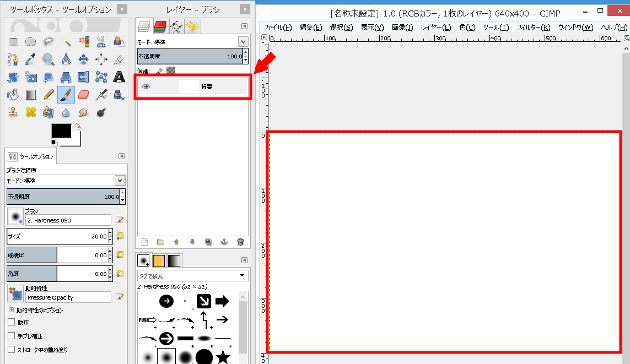Open the 選択(S) menu
The image size is (630, 364).
342,28
